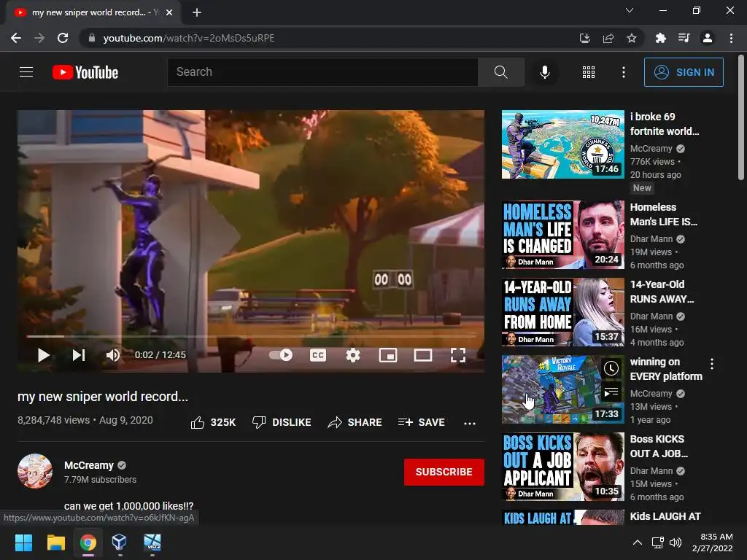Install app icon in address bar
This screenshot has height=560, width=747.
click(584, 38)
